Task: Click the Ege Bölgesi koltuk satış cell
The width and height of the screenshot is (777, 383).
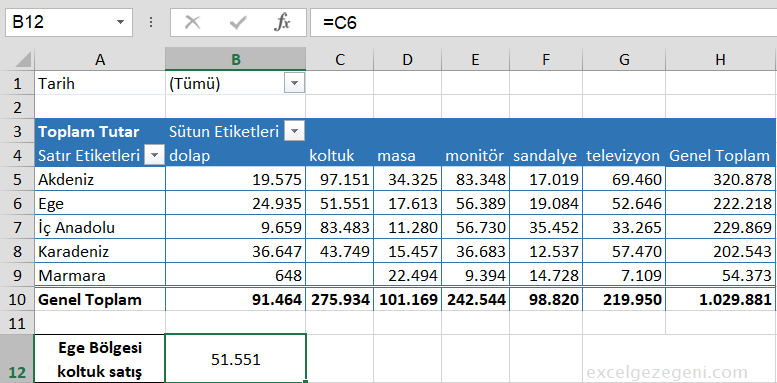Action: 100,359
